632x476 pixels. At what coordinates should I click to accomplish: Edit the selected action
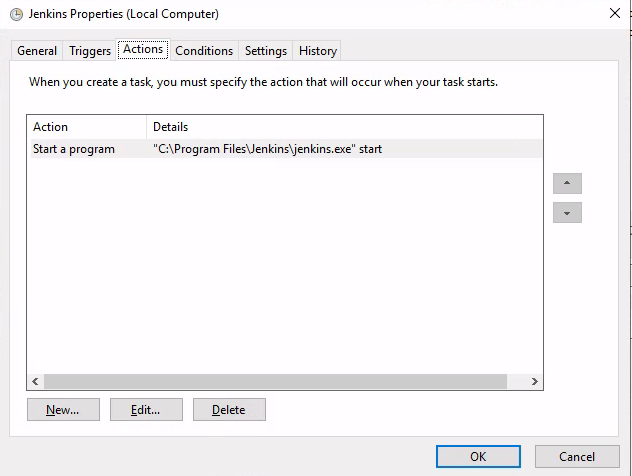pyautogui.click(x=146, y=409)
